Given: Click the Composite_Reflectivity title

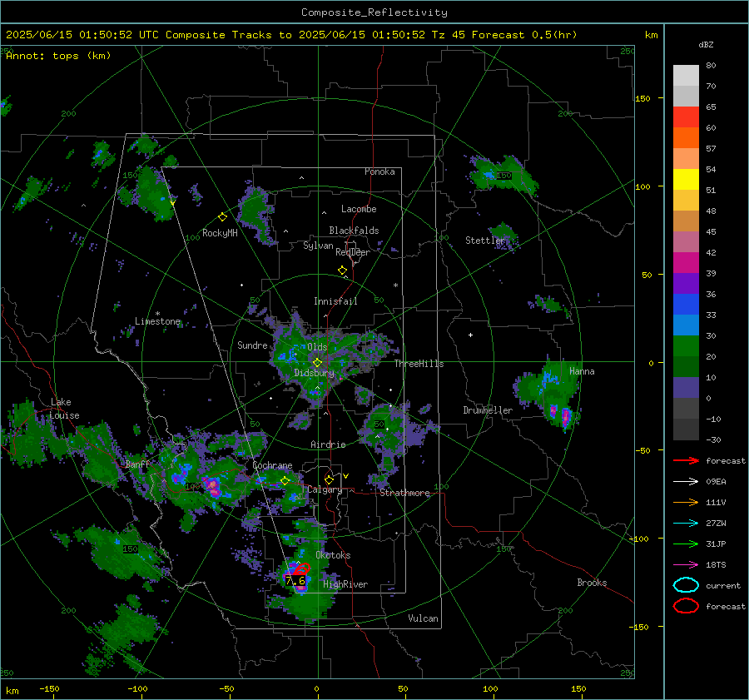Looking at the screenshot, I should (374, 12).
